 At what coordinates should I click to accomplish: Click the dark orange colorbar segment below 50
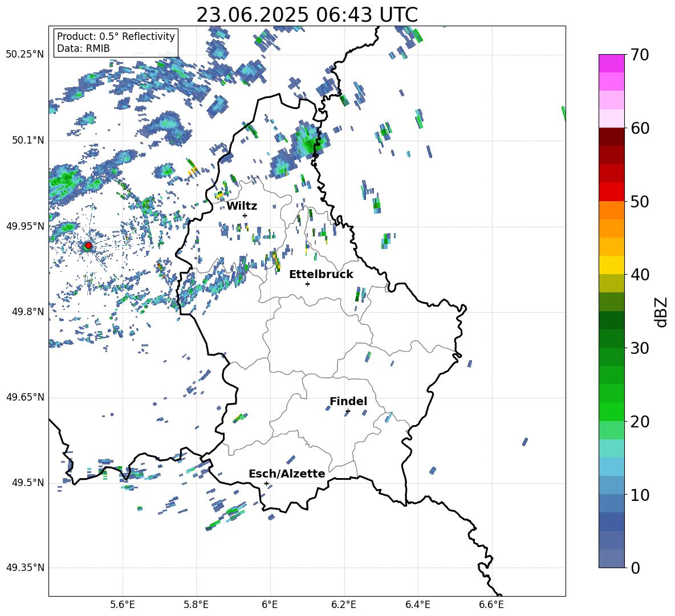[x=611, y=210]
